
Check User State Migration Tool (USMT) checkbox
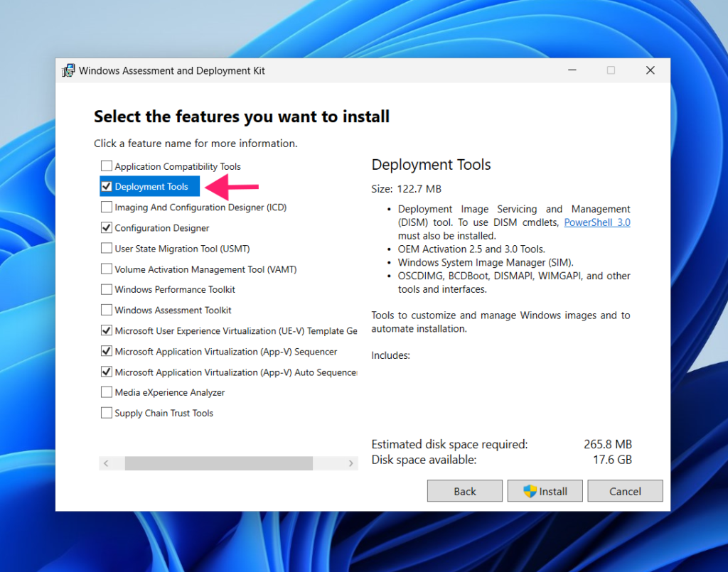tap(107, 248)
